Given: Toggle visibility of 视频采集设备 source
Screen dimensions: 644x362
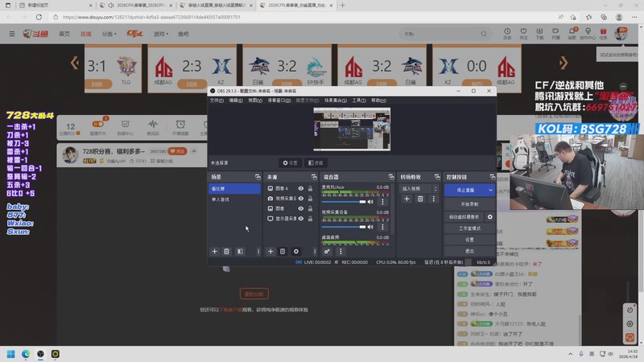Looking at the screenshot, I should click(x=300, y=198).
